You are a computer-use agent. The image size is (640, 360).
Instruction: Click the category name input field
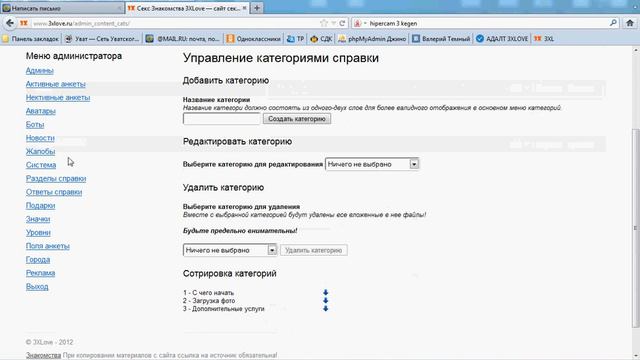pos(222,119)
